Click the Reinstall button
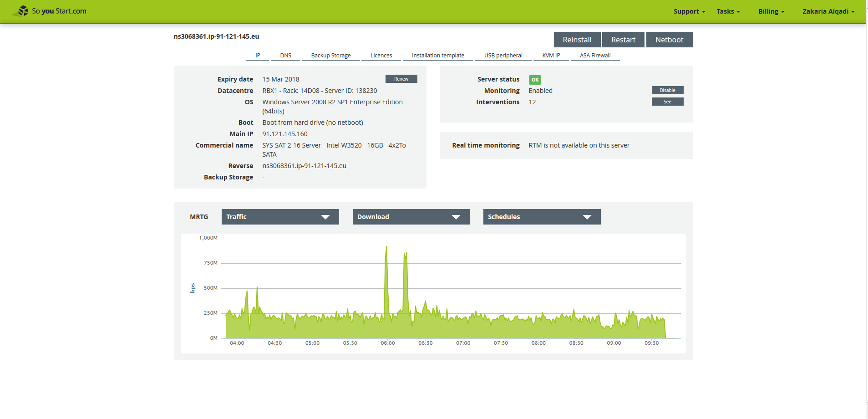Screen dimensions: 868x419 [577, 40]
